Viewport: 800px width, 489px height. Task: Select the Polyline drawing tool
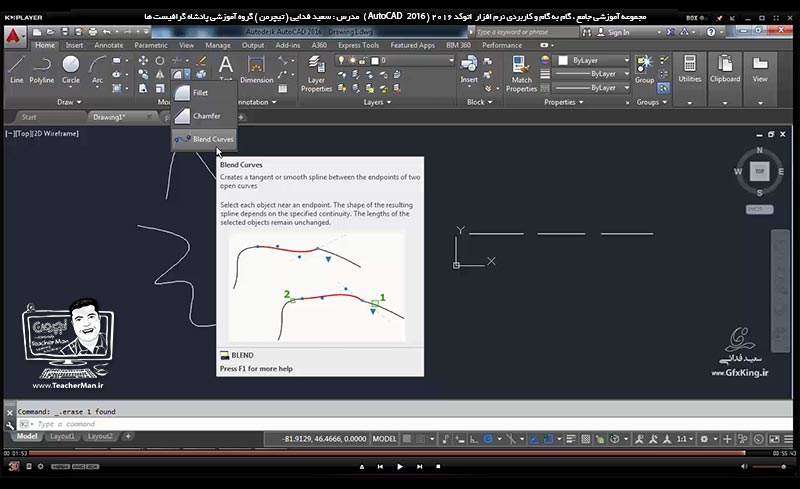pyautogui.click(x=41, y=70)
